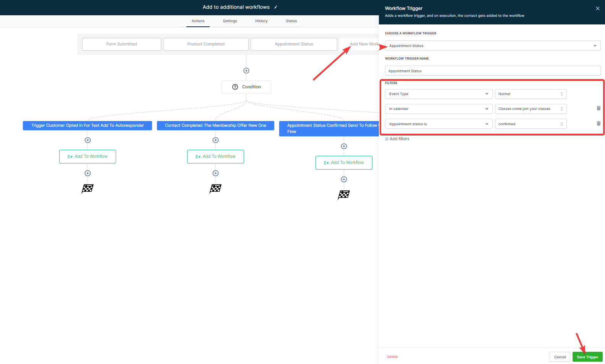Click Add New Workflow trigger box

click(359, 44)
